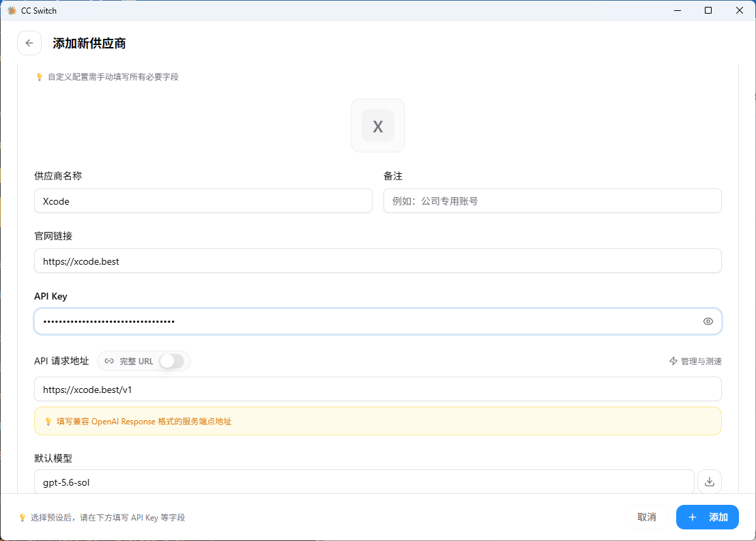Image resolution: width=756 pixels, height=541 pixels.
Task: Click the 取消 button
Action: (x=647, y=517)
